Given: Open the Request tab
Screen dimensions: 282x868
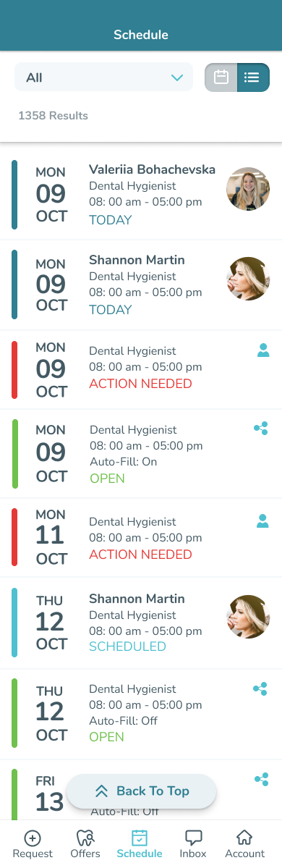Looking at the screenshot, I should tap(33, 844).
